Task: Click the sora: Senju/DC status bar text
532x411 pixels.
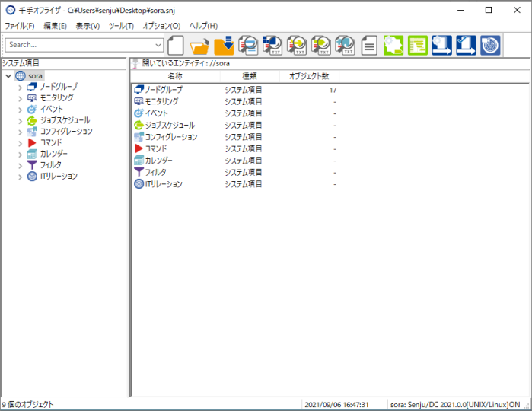Action: tap(455, 405)
